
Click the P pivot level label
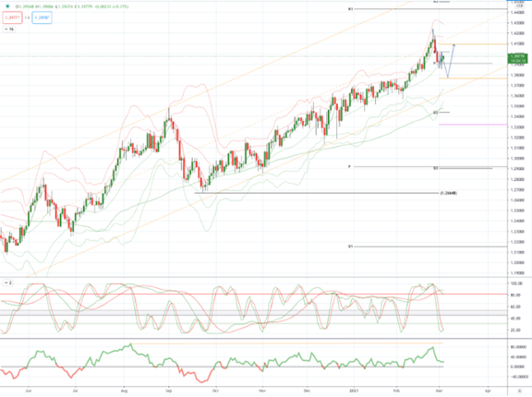[x=349, y=166]
